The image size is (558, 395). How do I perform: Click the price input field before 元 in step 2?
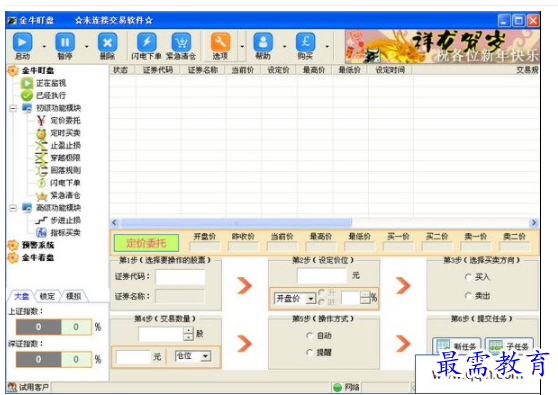[322, 275]
